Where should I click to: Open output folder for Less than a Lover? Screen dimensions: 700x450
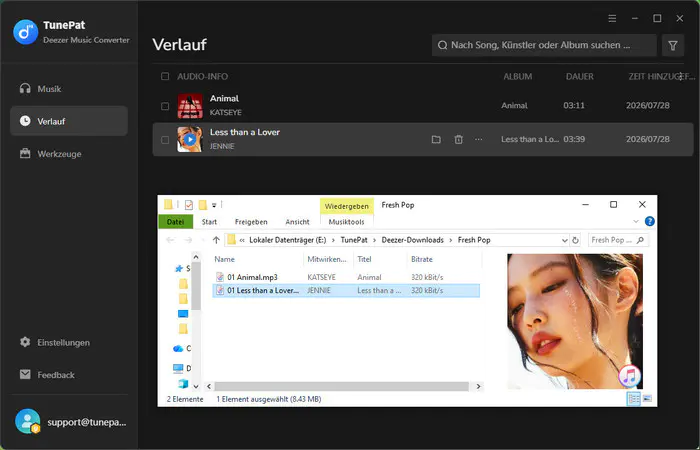[x=436, y=140]
